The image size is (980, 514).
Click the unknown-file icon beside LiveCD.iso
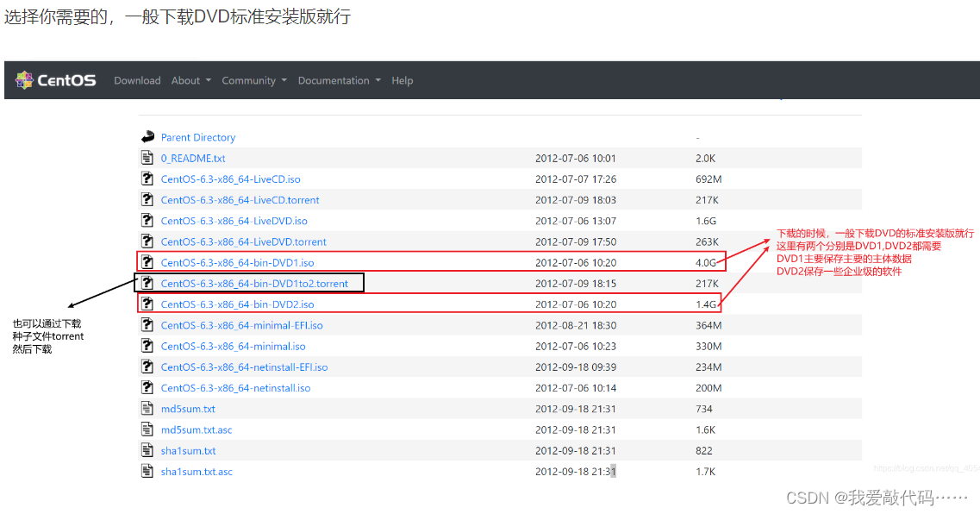(147, 179)
